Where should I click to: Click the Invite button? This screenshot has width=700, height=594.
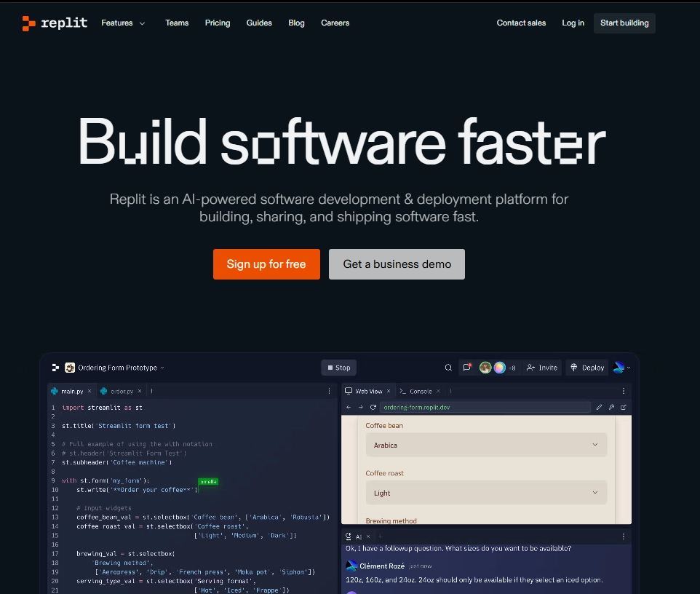(542, 368)
